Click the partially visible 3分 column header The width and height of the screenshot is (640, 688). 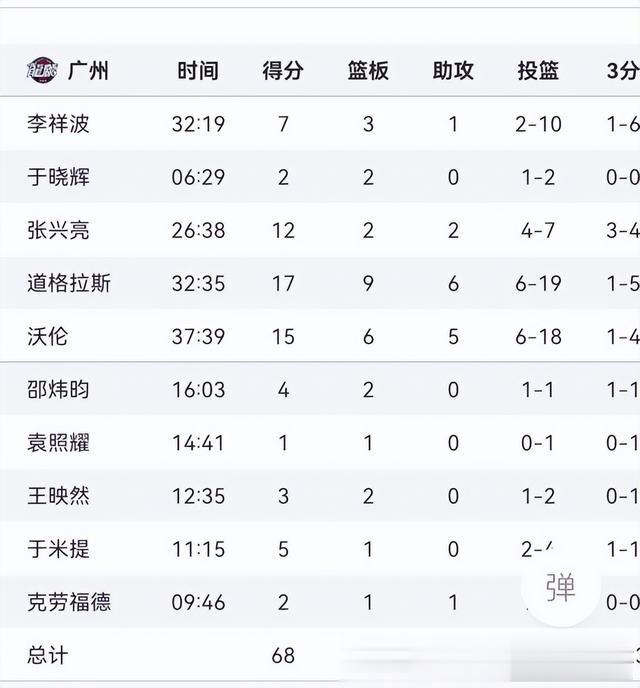623,71
